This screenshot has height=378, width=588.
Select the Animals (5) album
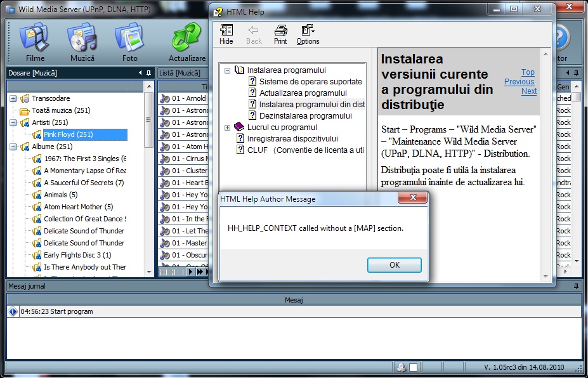click(x=60, y=195)
